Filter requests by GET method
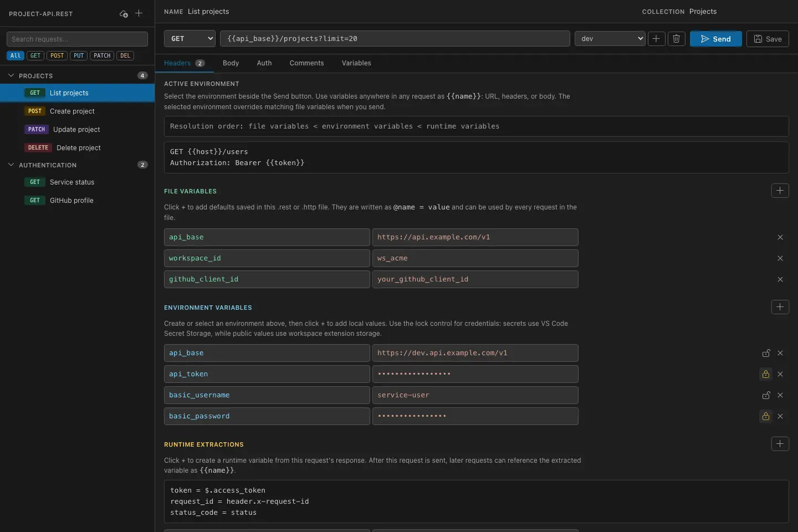 coord(35,55)
